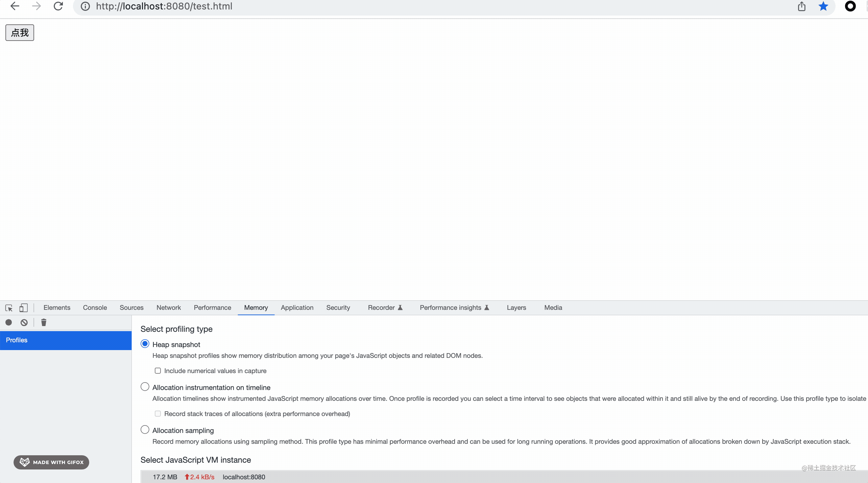Click the trash collect garbage icon

point(44,322)
